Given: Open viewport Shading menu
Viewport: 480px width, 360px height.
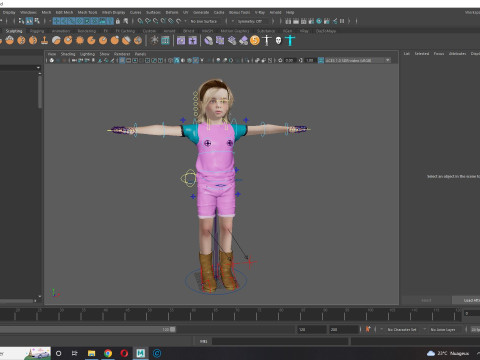Looking at the screenshot, I should coord(68,54).
